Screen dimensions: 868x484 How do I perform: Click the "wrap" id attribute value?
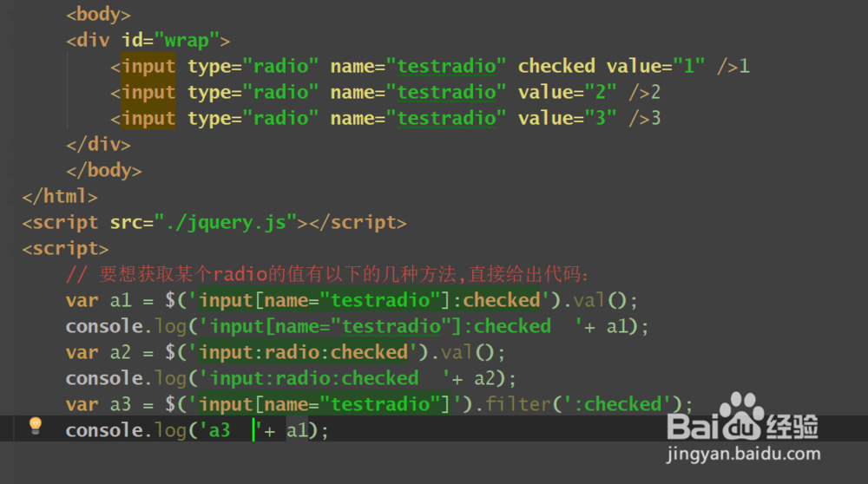click(x=187, y=41)
